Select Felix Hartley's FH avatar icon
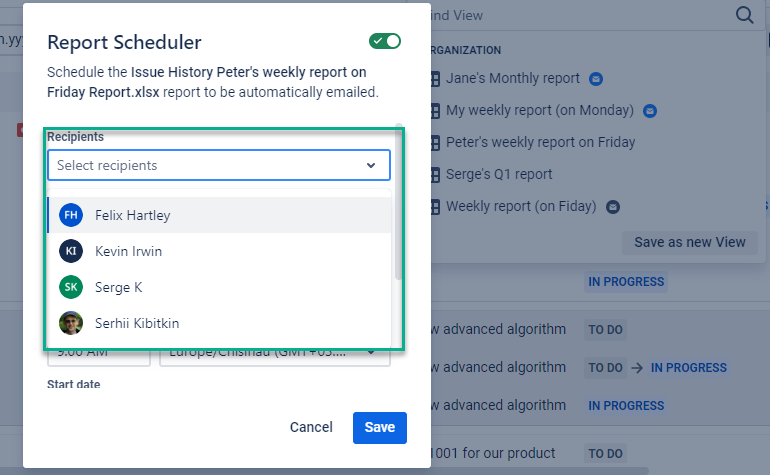This screenshot has height=475, width=770. (70, 215)
